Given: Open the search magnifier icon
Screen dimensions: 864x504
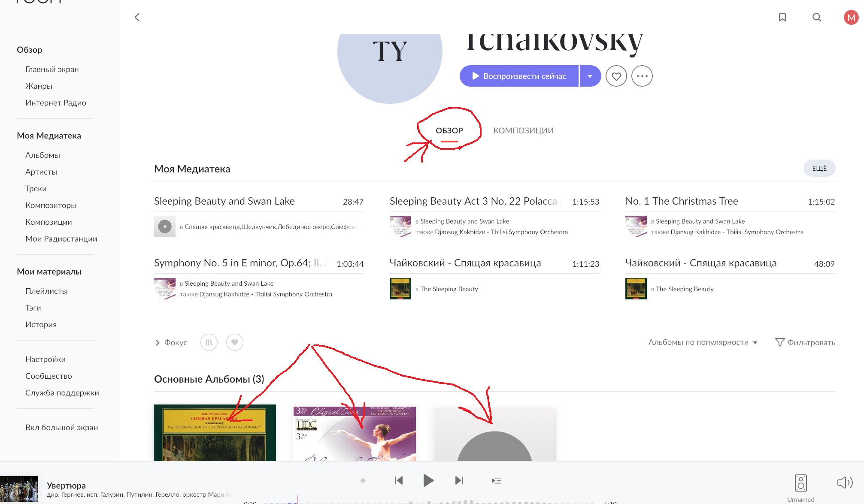Looking at the screenshot, I should tap(816, 17).
